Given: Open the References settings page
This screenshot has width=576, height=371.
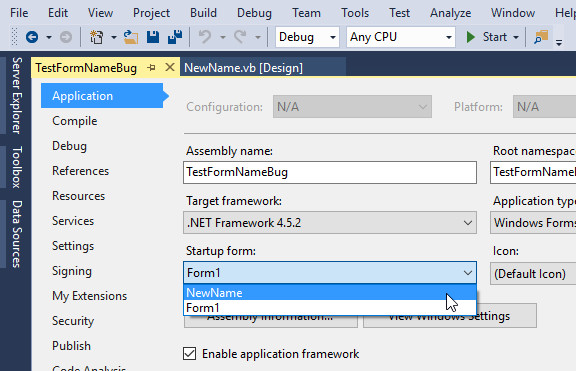Looking at the screenshot, I should click(80, 171).
